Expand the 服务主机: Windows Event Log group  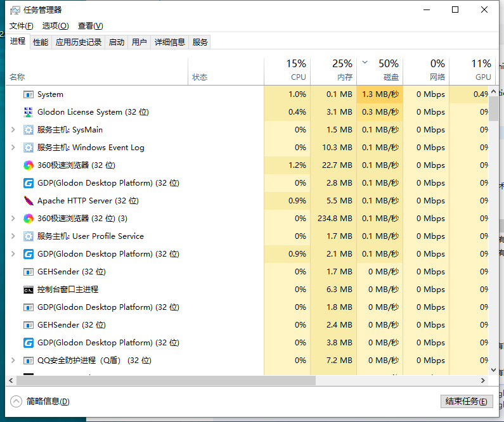pyautogui.click(x=13, y=148)
